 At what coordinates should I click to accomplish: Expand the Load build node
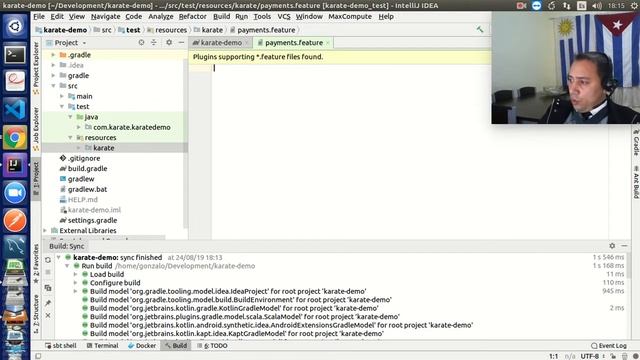[76, 274]
